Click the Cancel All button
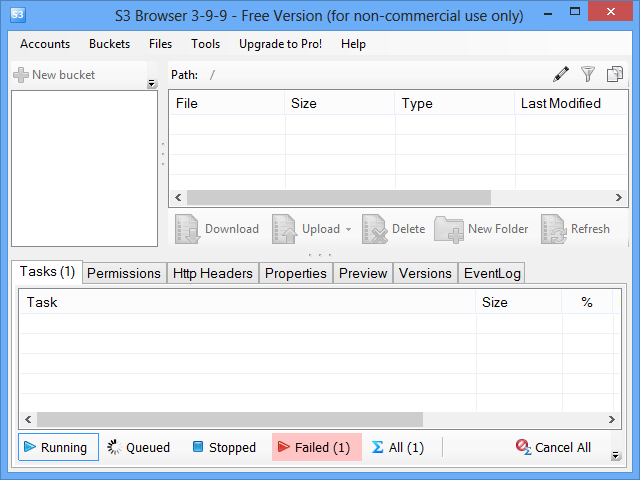 point(553,447)
